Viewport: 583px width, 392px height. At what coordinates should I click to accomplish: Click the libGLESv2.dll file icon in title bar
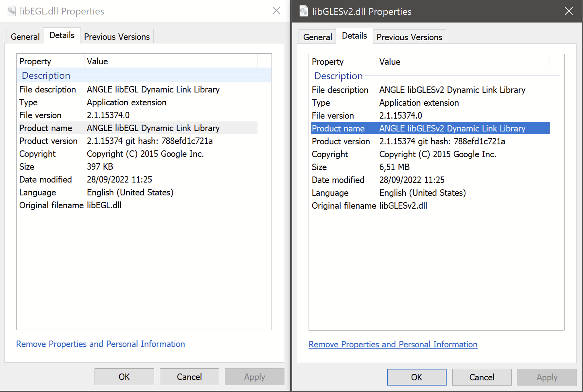[x=304, y=11]
